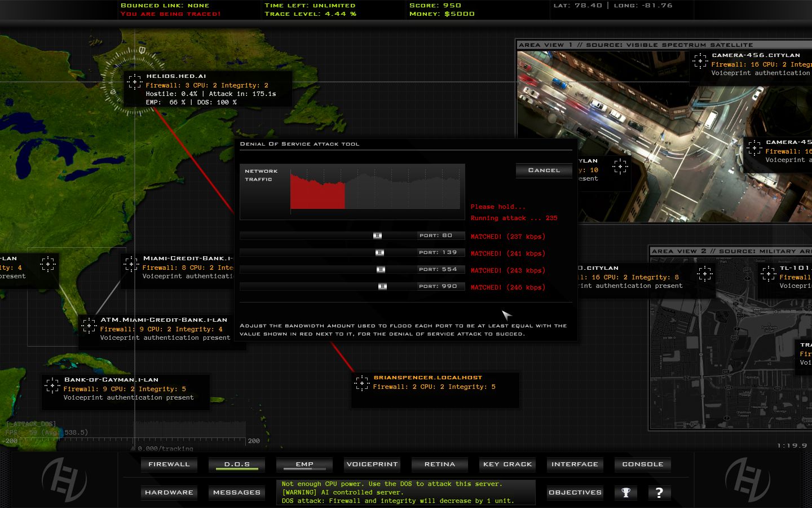Select CAMERA-456.CITYLAN crosshair in Area View 1
Screen dimensions: 812x508
pos(701,60)
